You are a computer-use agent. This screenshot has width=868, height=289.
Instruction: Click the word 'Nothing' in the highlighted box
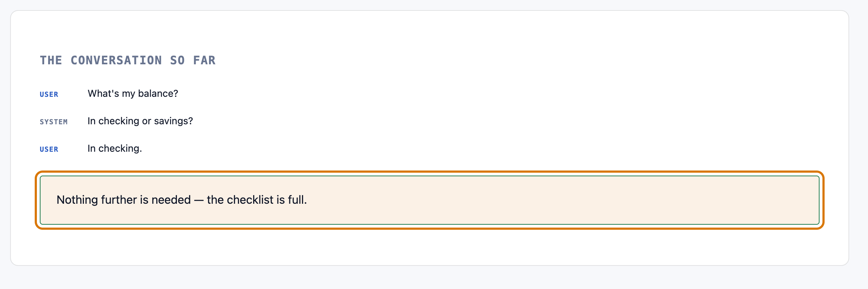tap(77, 200)
